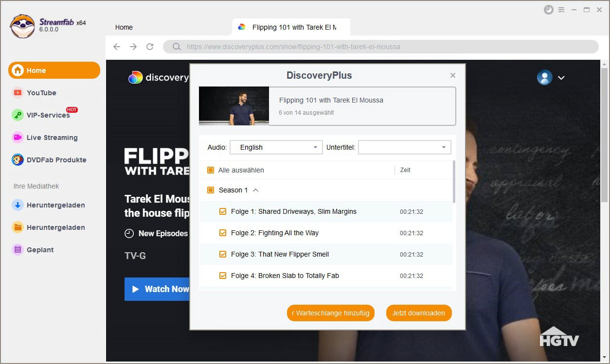Click the round clock icon in title bar
610x364 pixels.
[x=549, y=10]
